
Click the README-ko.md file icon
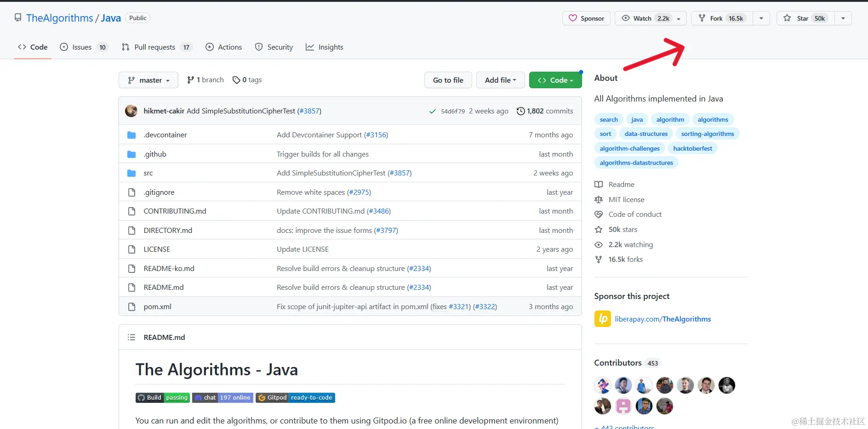pyautogui.click(x=131, y=269)
